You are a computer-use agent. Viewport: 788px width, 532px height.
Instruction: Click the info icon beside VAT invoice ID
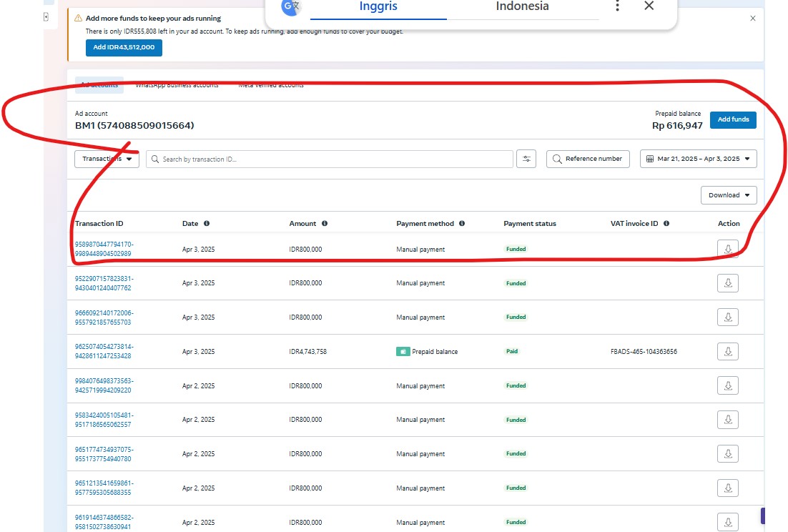(x=666, y=224)
